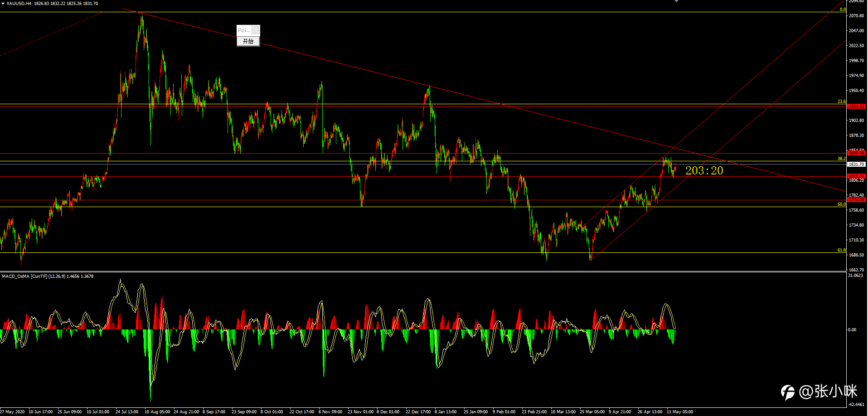Click the Toutiao logo watermark icon
This screenshot has height=416, width=868.
788,392
